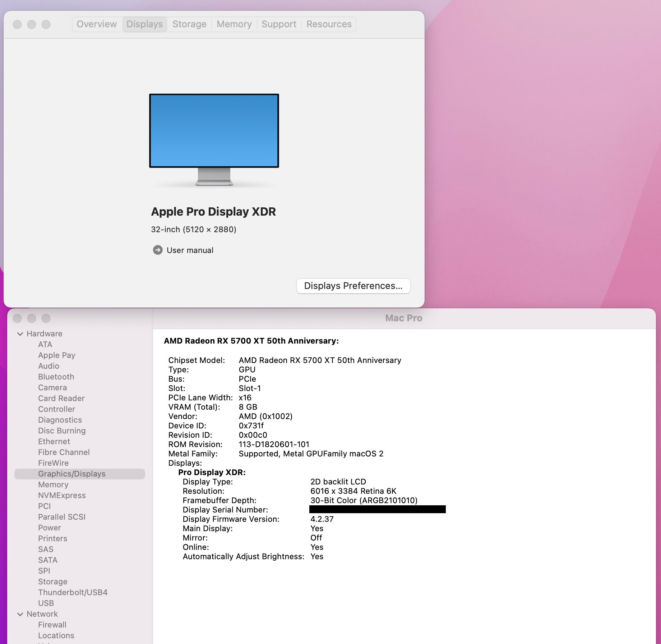Select Power in the Hardware list
This screenshot has width=661, height=644.
50,528
